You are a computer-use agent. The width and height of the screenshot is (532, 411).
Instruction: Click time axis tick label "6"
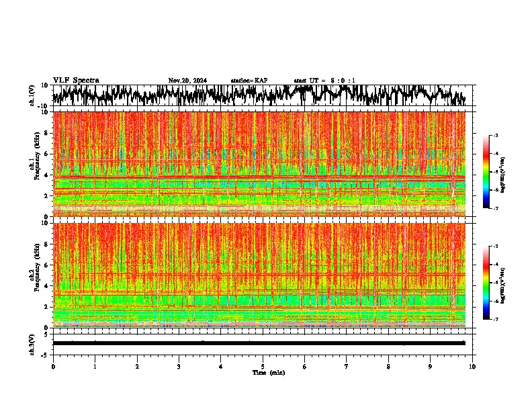pos(305,367)
